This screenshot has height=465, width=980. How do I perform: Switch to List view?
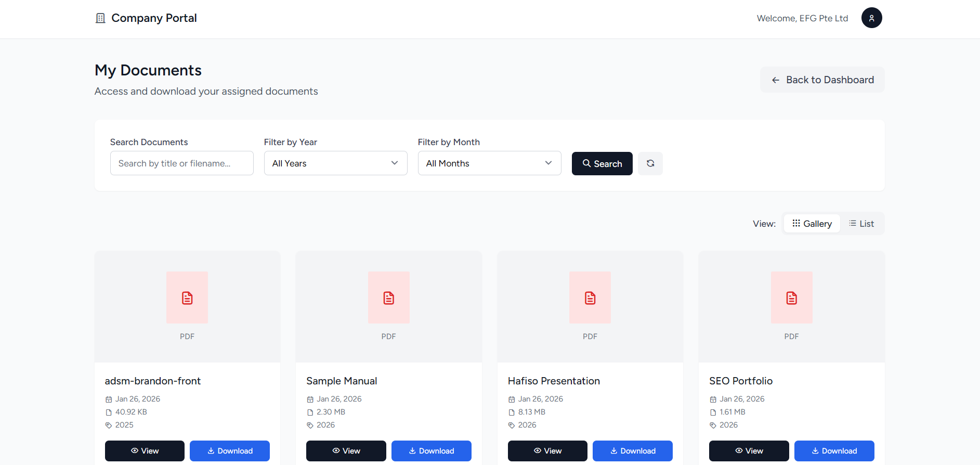coord(861,224)
